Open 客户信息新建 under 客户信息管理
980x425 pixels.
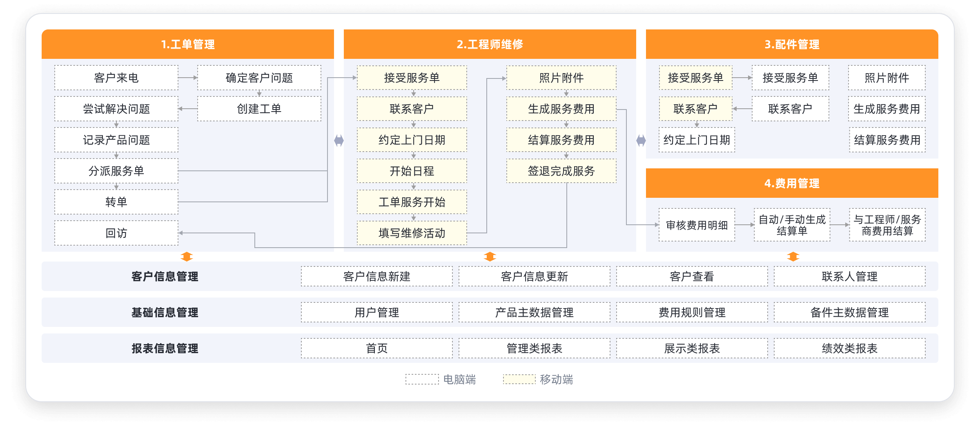[x=376, y=276]
